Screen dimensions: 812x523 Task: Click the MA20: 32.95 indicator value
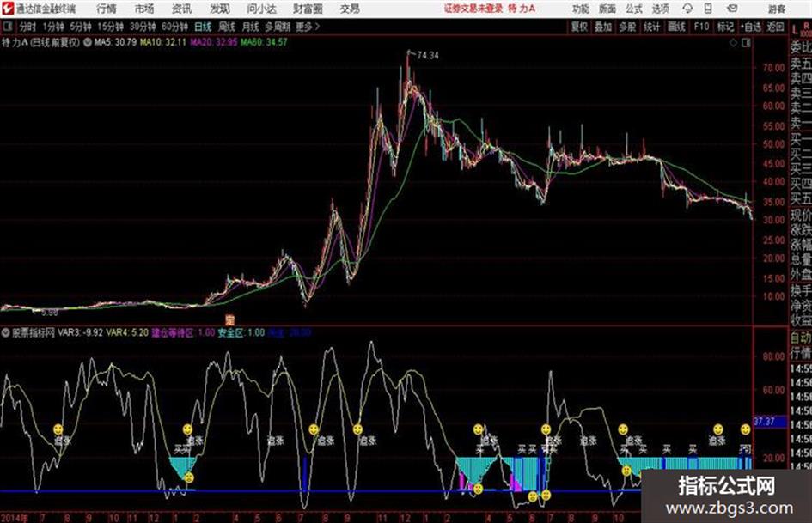pyautogui.click(x=213, y=42)
